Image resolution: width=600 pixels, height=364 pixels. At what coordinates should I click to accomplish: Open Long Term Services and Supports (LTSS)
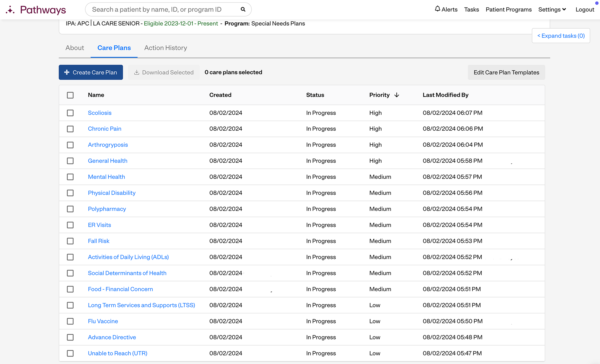click(142, 305)
